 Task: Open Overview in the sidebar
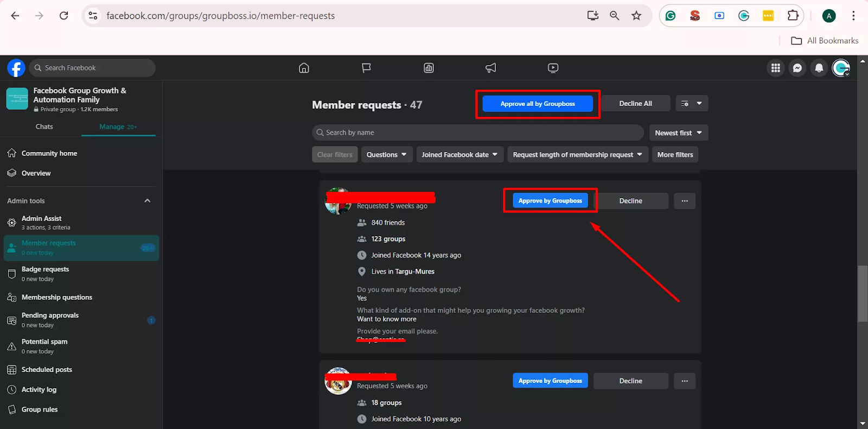click(81, 173)
